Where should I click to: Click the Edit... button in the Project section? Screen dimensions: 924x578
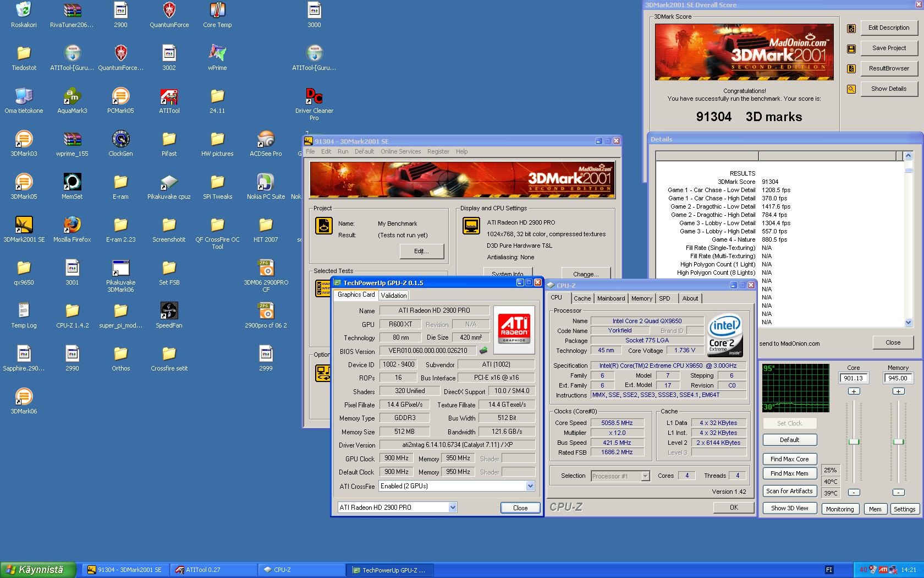pyautogui.click(x=421, y=251)
